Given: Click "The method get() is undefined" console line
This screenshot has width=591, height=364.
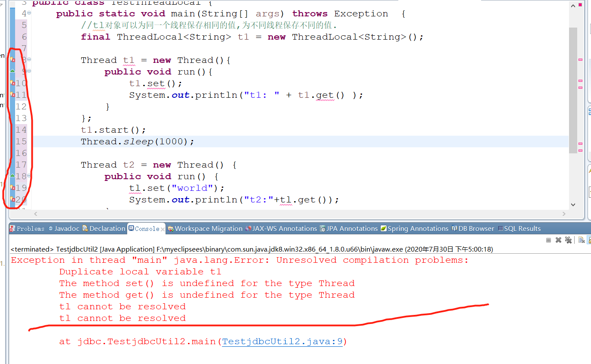Looking at the screenshot, I should tap(207, 295).
